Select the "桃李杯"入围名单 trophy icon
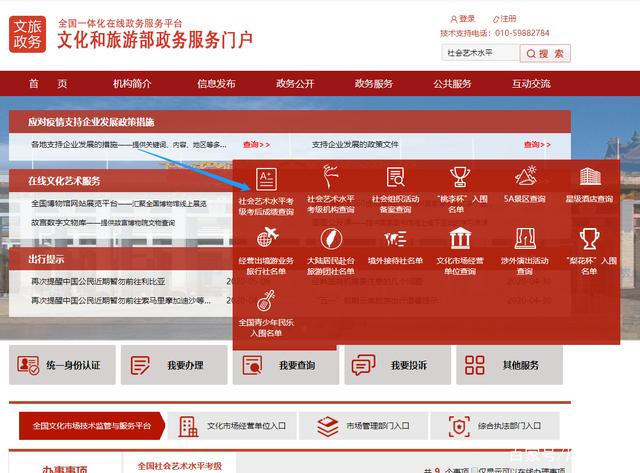The height and width of the screenshot is (473, 640). pyautogui.click(x=460, y=177)
